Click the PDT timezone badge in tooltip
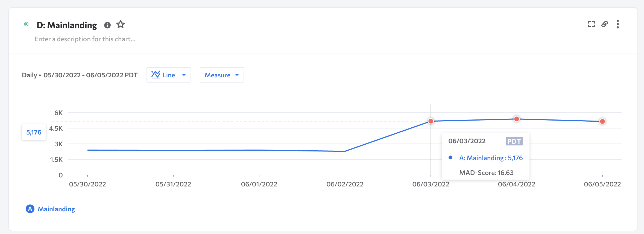Image resolution: width=644 pixels, height=234 pixels. pos(514,141)
